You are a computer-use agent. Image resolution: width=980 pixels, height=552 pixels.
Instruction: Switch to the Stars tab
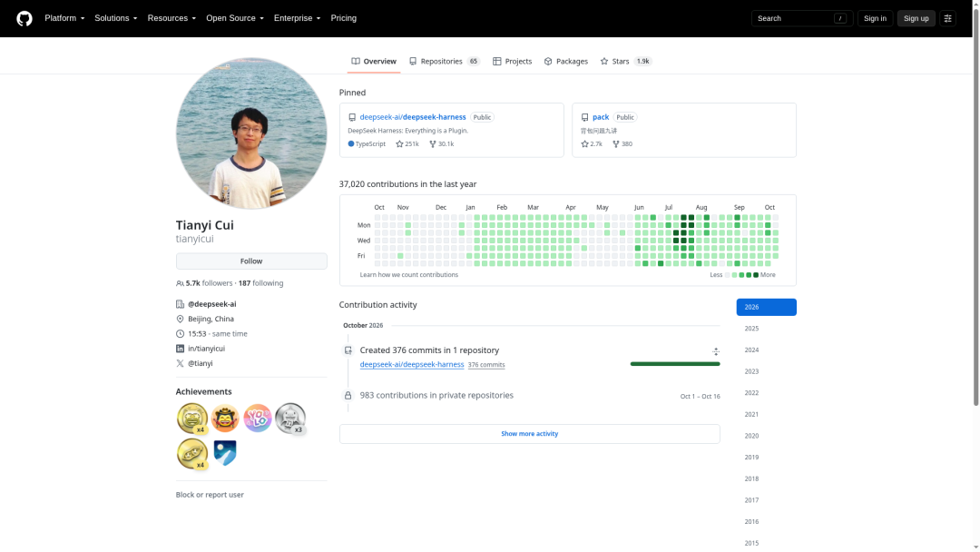coord(625,61)
